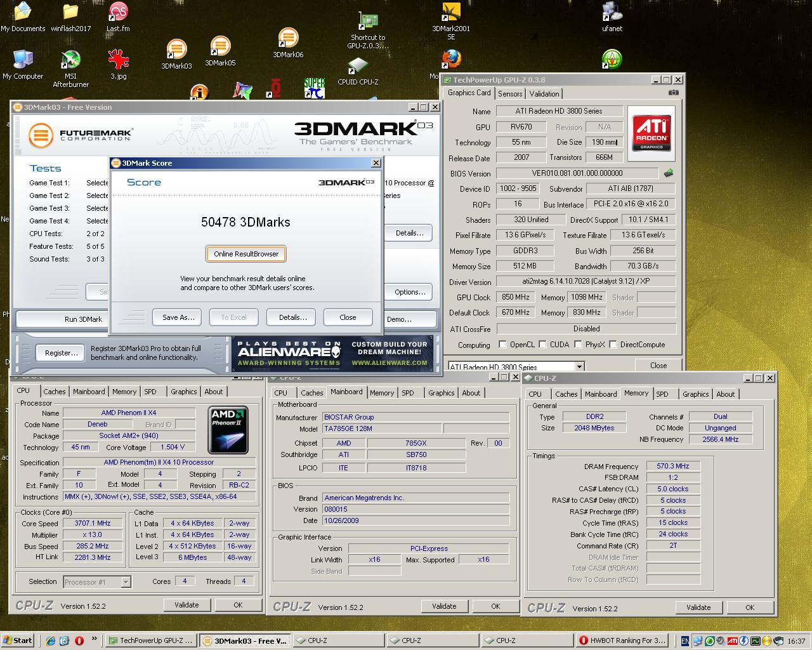The height and width of the screenshot is (650, 812).
Task: Click Validate in left CPU-Z window
Action: pos(187,605)
